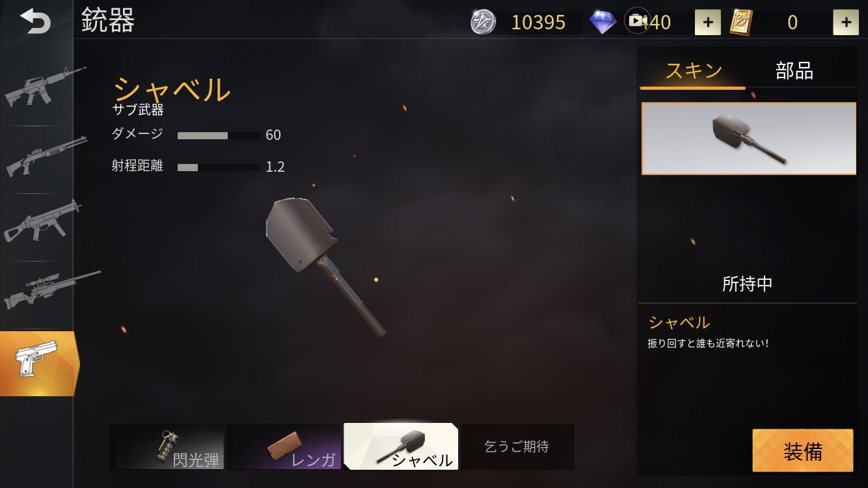This screenshot has width=868, height=488.
Task: Select the submachine gun category icon
Action: tap(42, 222)
